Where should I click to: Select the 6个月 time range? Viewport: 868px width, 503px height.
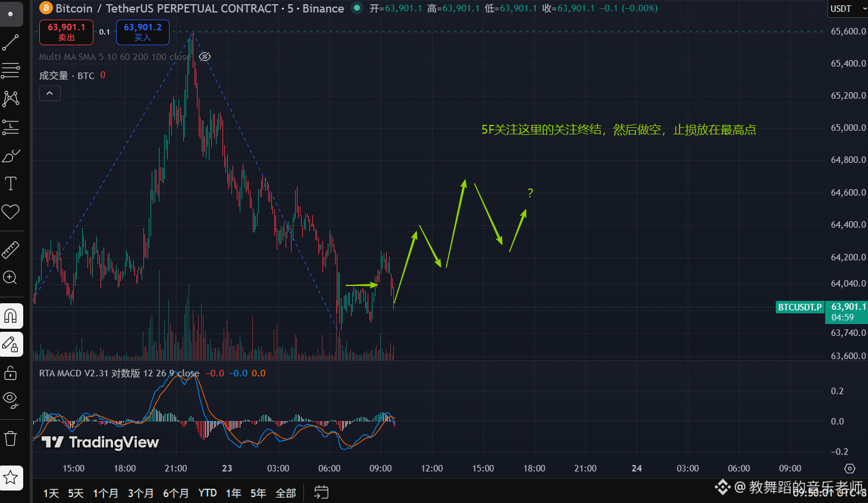tap(176, 493)
